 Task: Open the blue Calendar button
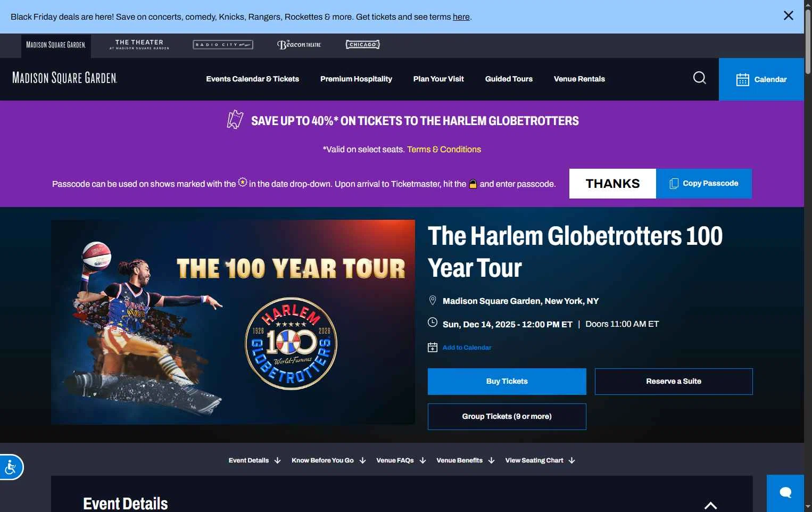pos(761,79)
